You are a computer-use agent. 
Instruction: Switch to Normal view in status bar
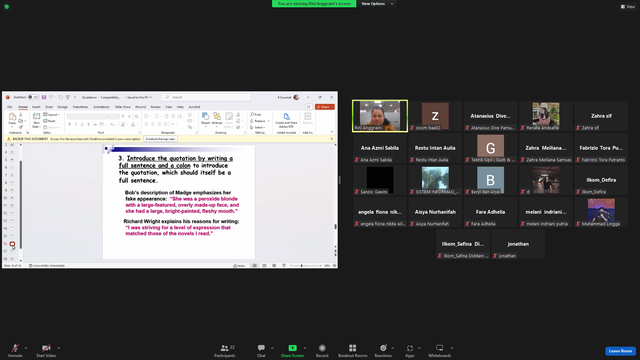click(x=255, y=266)
